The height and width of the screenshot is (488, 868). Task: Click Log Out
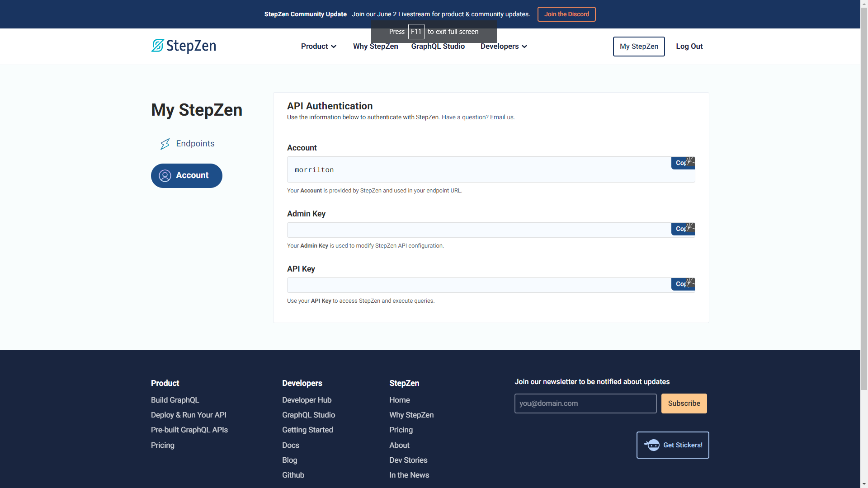point(689,47)
